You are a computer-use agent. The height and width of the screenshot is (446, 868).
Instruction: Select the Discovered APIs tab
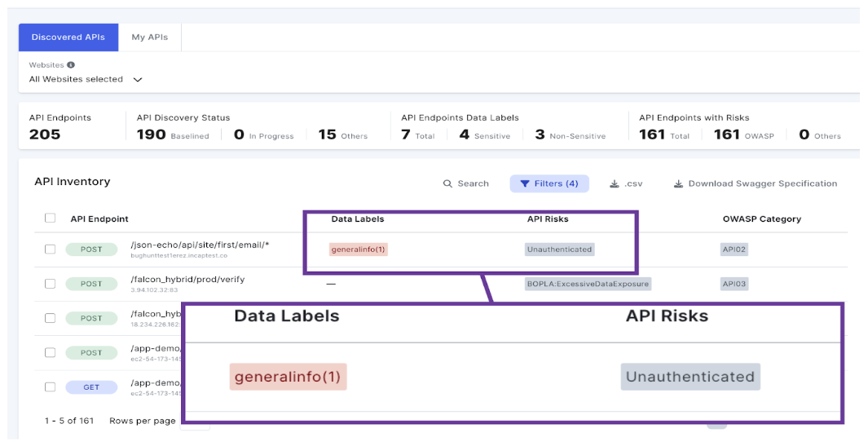(x=68, y=38)
